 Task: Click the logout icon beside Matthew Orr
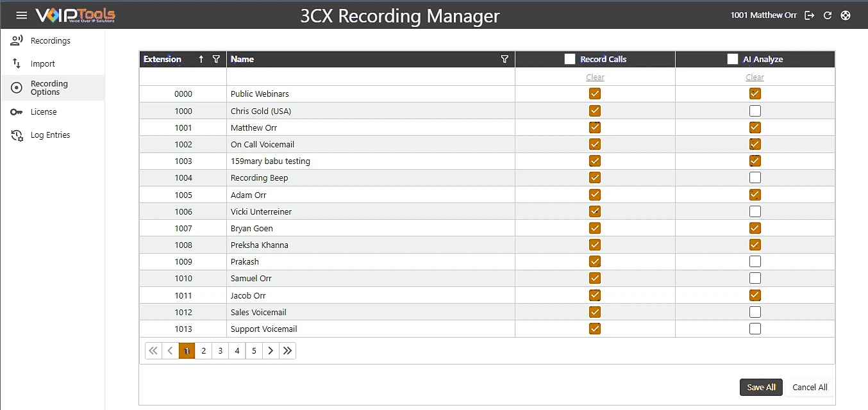click(810, 15)
